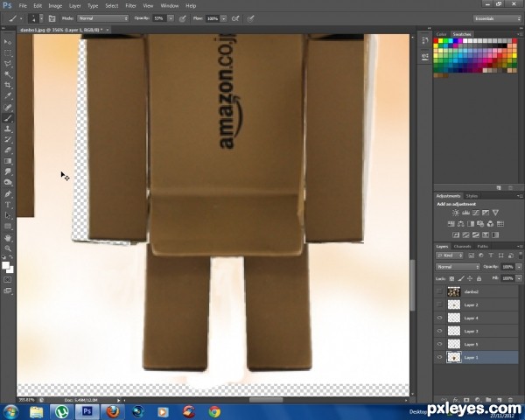Show Layer 2 visibility

pos(439,304)
